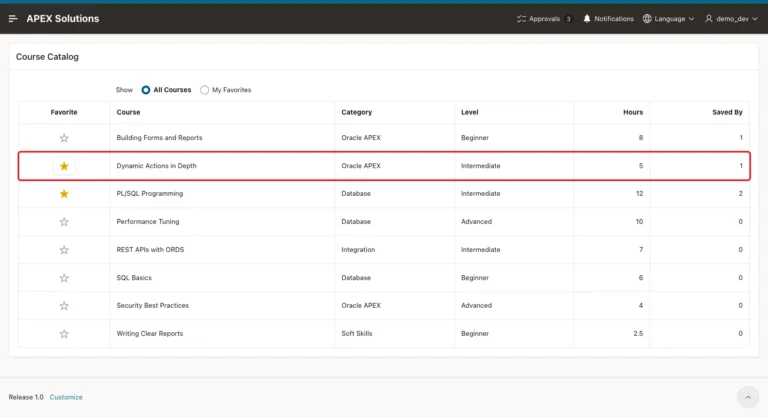Favorite Building Forms and Reports course
Screen dimensions: 768x417
click(x=64, y=138)
